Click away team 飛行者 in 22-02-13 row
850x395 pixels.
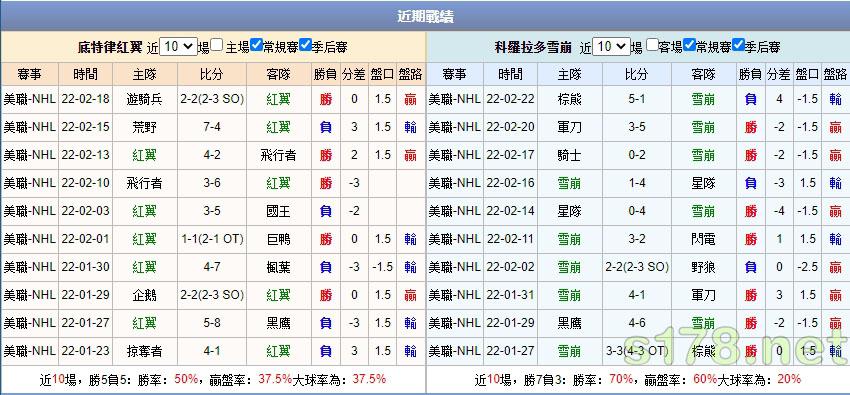[279, 156]
